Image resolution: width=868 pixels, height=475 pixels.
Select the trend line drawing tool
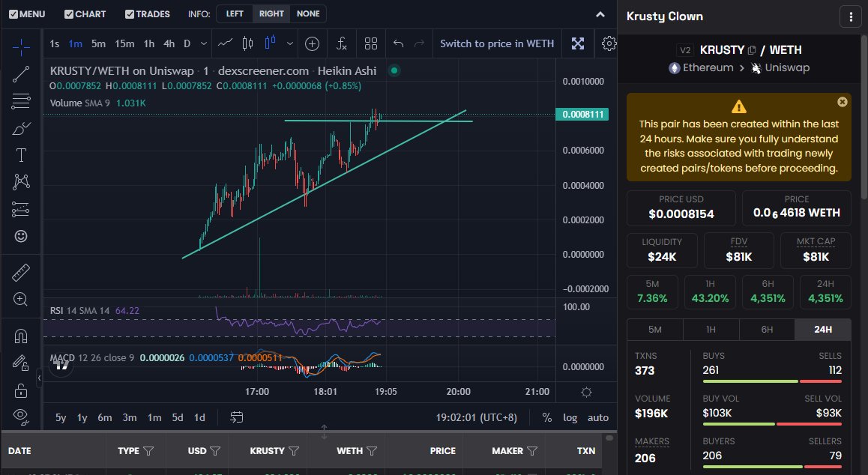(21, 74)
